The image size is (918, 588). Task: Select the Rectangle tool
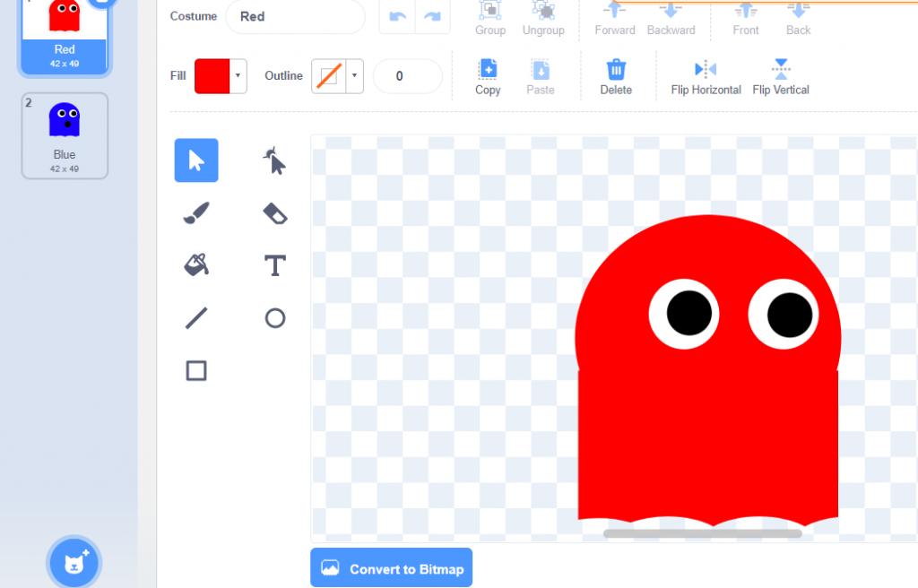195,370
